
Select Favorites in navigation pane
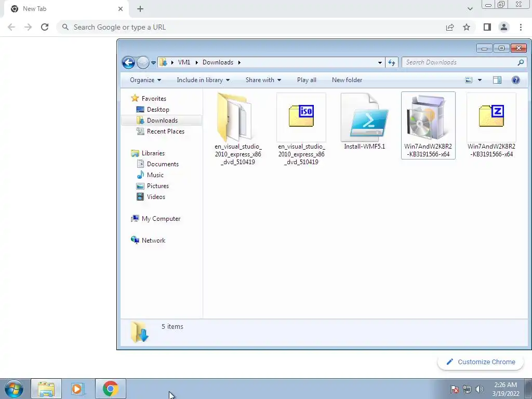(x=154, y=98)
